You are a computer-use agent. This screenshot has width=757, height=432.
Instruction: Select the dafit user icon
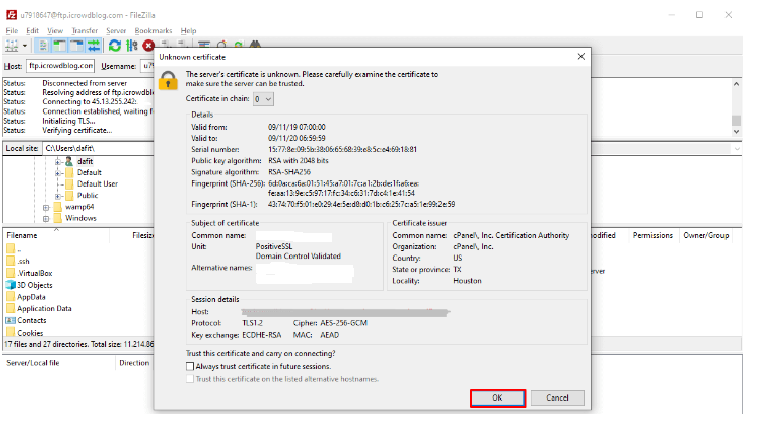(69, 161)
